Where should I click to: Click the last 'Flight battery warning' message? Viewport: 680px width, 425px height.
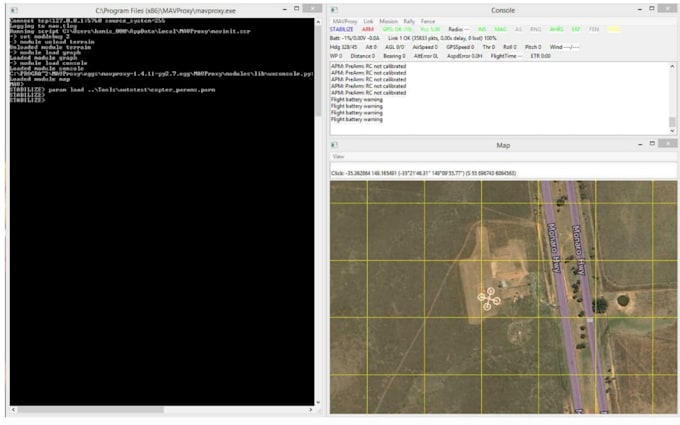tap(356, 120)
